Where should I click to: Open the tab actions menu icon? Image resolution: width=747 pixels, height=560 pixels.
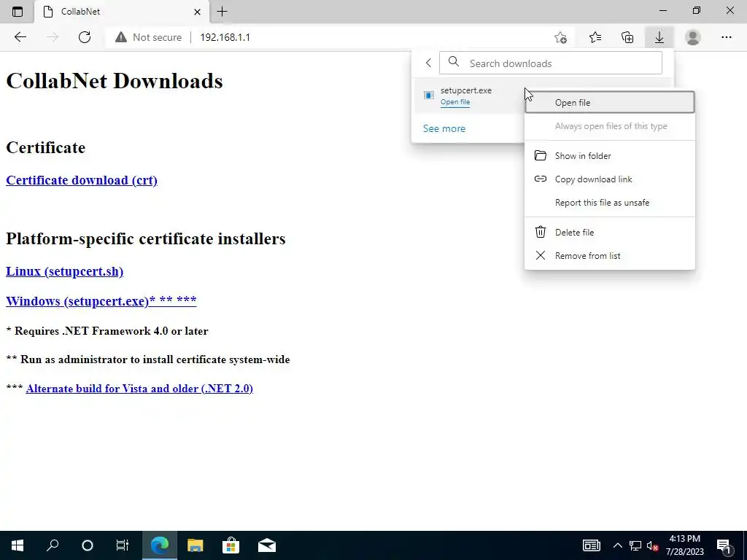(x=18, y=12)
